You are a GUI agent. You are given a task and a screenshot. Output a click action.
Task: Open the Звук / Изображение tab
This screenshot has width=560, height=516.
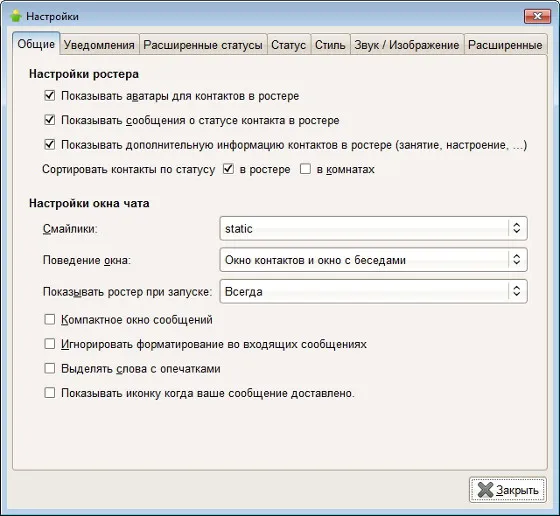click(x=407, y=45)
